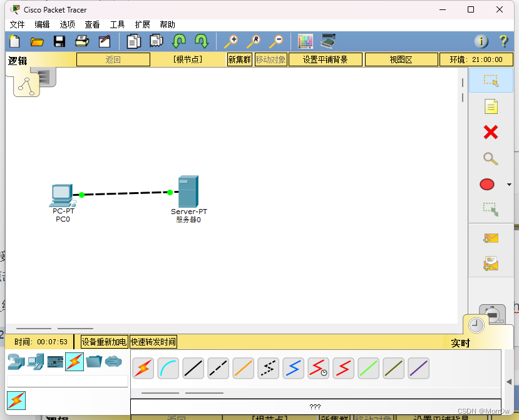519x420 pixels.
Task: Undo with the left green arrow
Action: click(x=179, y=41)
